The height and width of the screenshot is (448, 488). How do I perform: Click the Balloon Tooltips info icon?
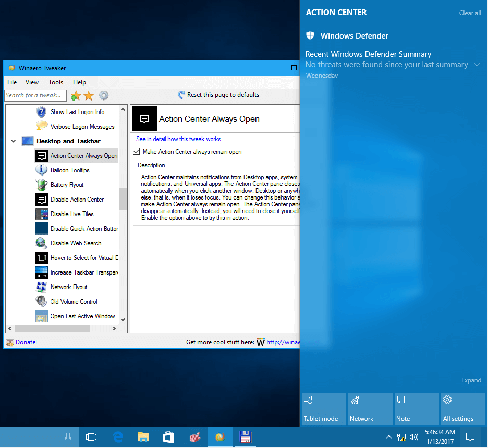pos(41,170)
